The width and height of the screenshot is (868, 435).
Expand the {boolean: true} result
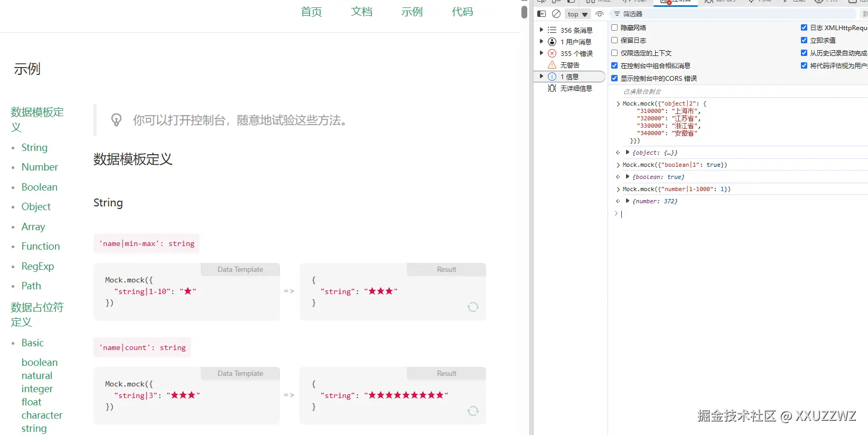pyautogui.click(x=628, y=177)
